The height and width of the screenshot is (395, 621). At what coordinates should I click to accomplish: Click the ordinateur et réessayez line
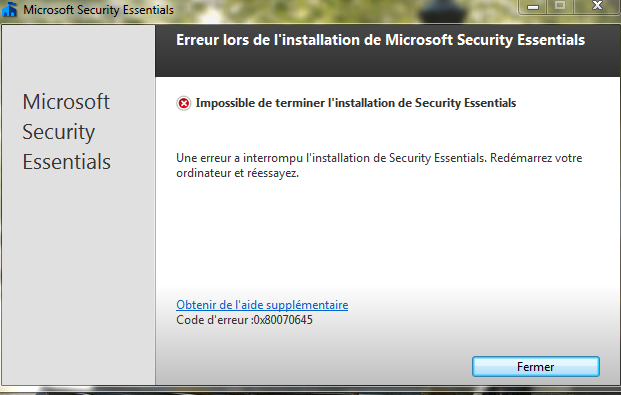point(237,173)
